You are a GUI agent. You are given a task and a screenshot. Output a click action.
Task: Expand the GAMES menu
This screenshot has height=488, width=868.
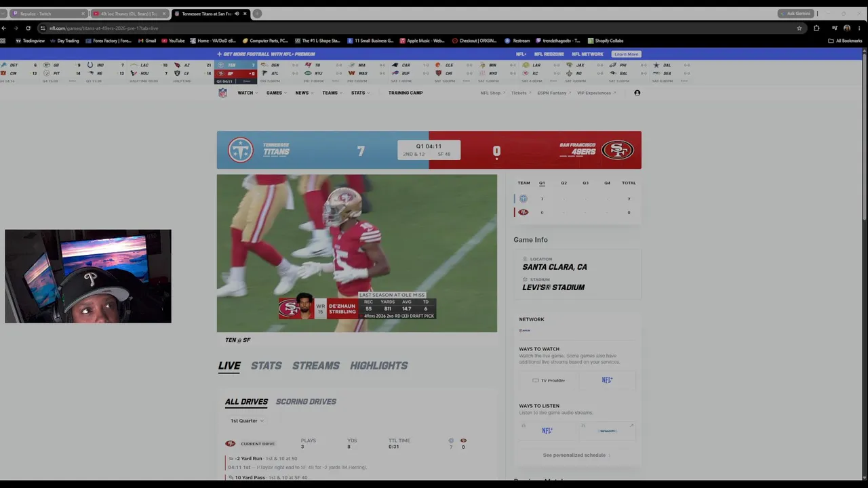pyautogui.click(x=276, y=93)
